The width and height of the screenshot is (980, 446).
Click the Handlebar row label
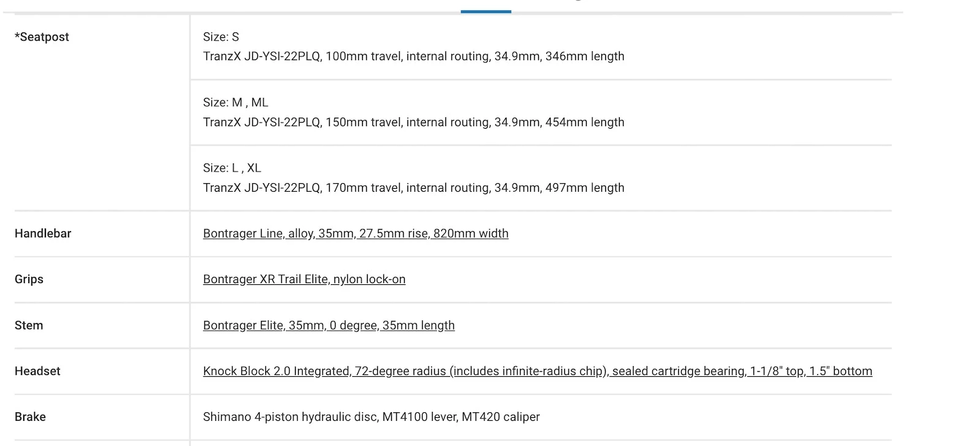pos(43,233)
